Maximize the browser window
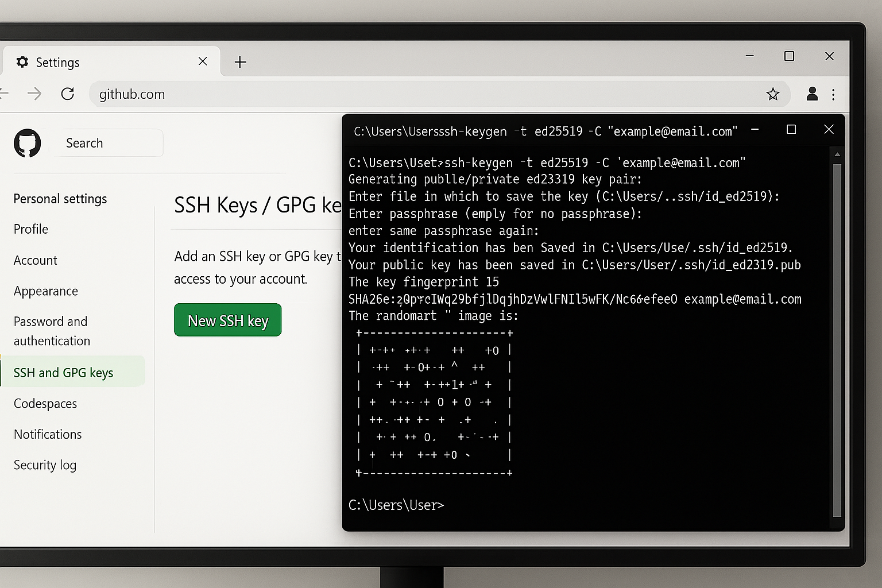Image resolution: width=882 pixels, height=588 pixels. click(x=789, y=56)
